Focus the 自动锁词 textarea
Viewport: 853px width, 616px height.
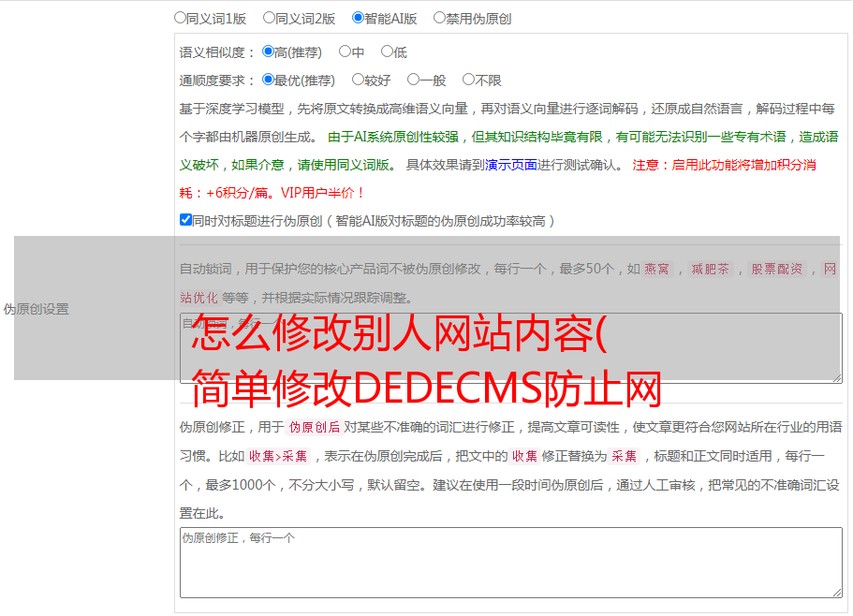511,348
